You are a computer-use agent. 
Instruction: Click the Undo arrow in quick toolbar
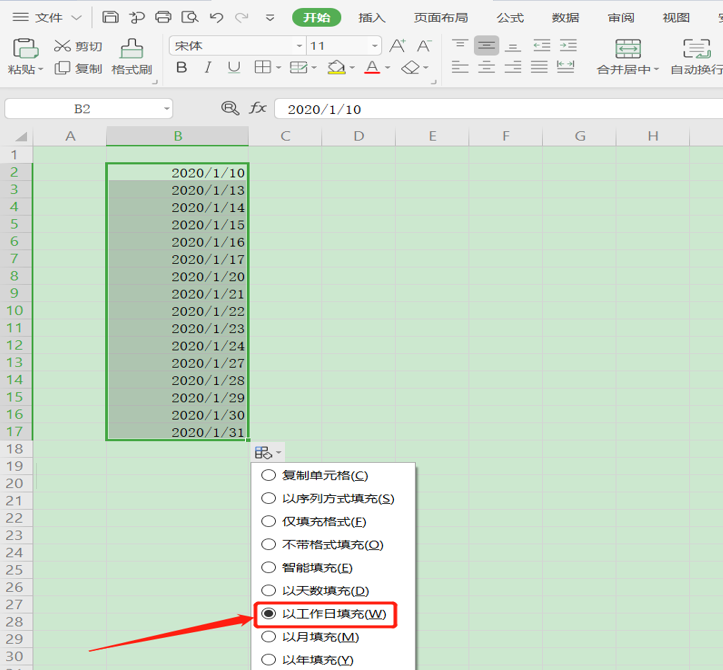point(216,18)
